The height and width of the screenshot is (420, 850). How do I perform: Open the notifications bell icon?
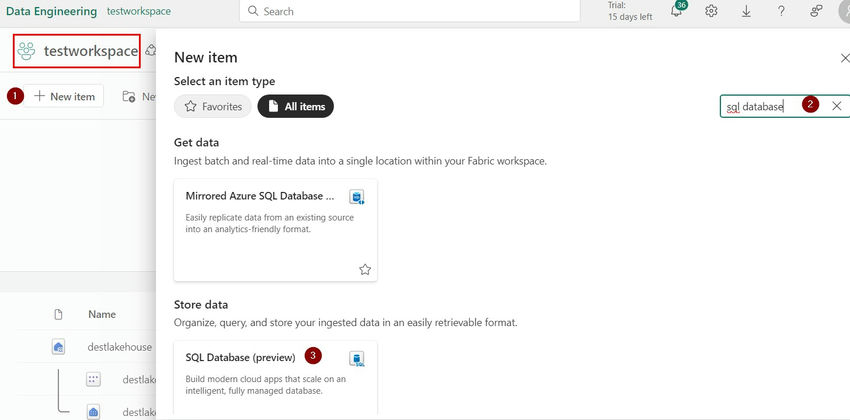(677, 11)
